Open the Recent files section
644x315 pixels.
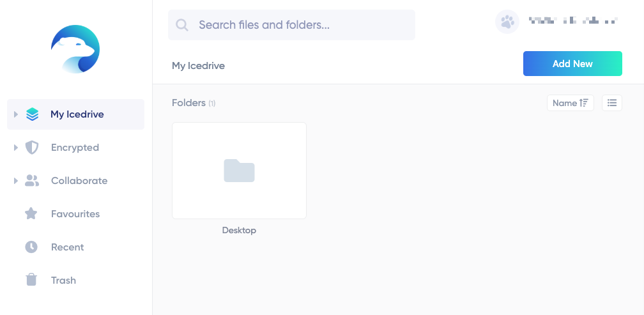[x=67, y=247]
